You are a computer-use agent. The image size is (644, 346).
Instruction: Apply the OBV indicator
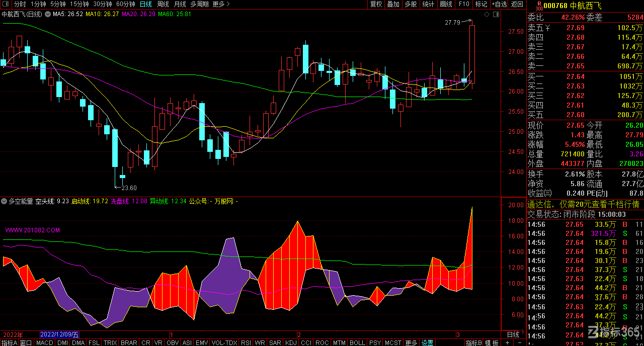[x=173, y=342]
